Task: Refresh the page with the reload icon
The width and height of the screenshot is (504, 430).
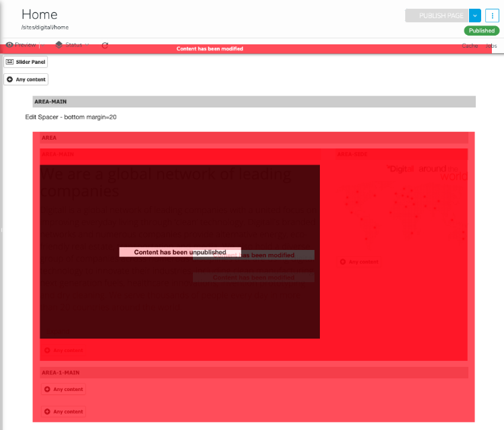Action: (x=105, y=45)
